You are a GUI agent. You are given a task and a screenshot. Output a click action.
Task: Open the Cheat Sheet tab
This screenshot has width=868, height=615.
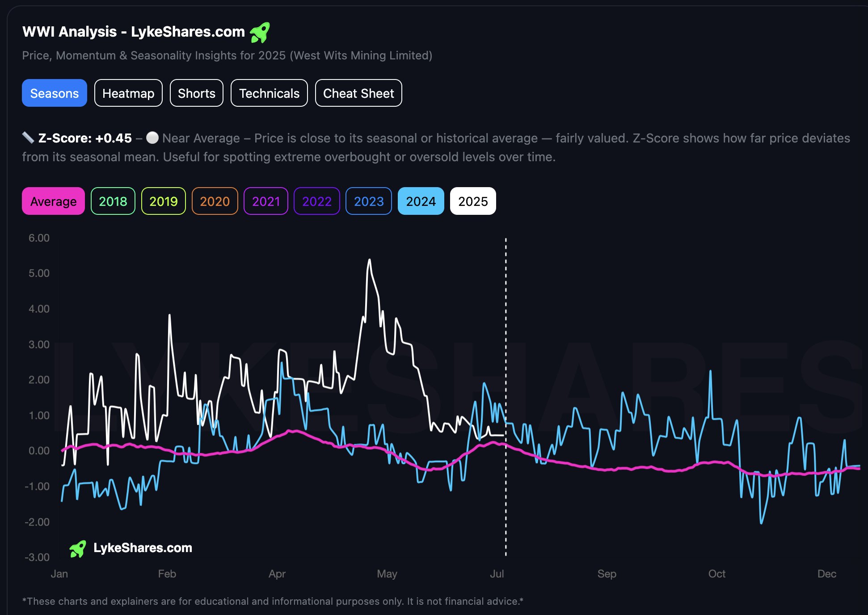(x=358, y=93)
